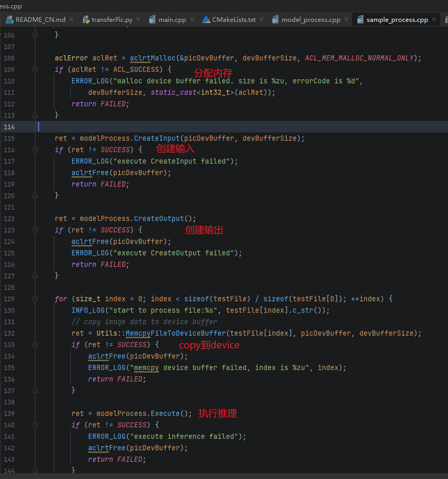The height and width of the screenshot is (479, 448).
Task: Click "execute CreateInput failed" string
Action: 172,161
